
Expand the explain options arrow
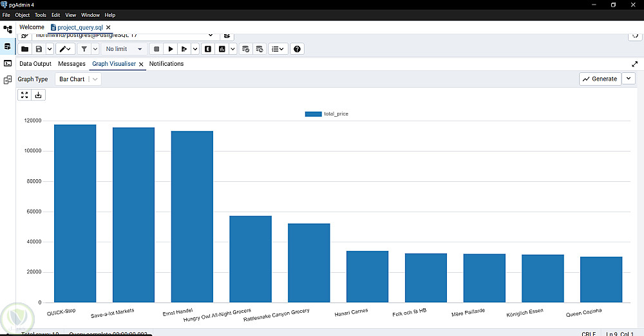tap(233, 49)
